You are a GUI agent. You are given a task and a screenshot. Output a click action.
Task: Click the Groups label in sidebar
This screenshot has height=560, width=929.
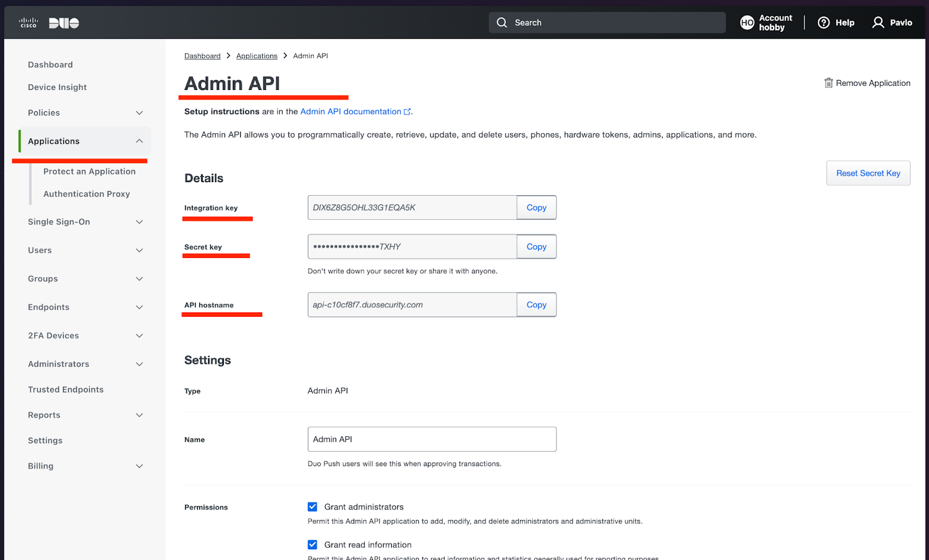pos(43,279)
